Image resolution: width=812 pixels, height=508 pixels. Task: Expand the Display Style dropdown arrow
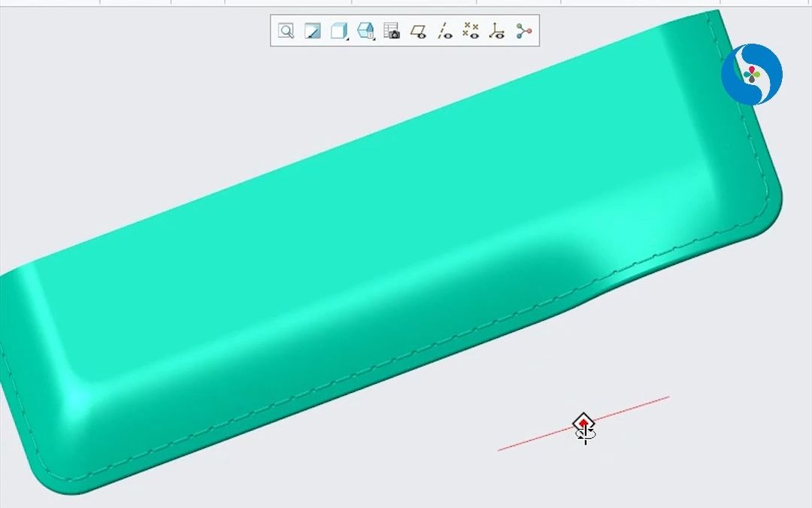click(x=347, y=38)
